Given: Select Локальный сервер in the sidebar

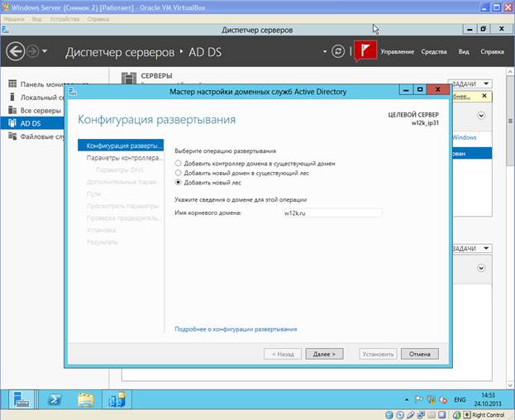Looking at the screenshot, I should (x=43, y=98).
